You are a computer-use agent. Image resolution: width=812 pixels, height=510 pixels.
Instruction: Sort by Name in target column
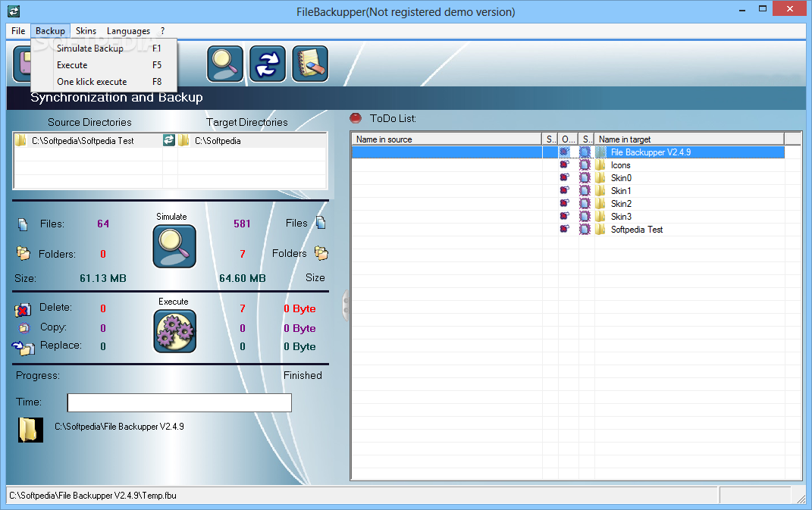pyautogui.click(x=689, y=139)
